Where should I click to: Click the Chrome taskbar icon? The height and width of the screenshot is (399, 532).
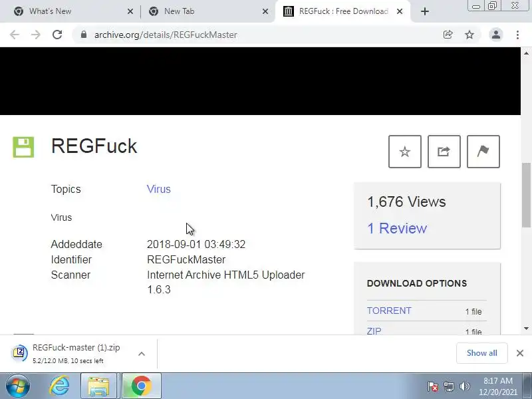(141, 386)
